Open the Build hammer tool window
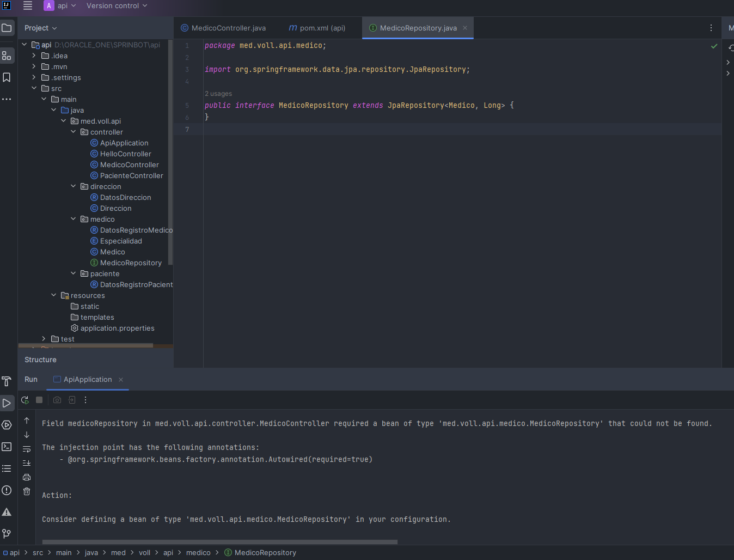The width and height of the screenshot is (734, 560). pyautogui.click(x=7, y=381)
